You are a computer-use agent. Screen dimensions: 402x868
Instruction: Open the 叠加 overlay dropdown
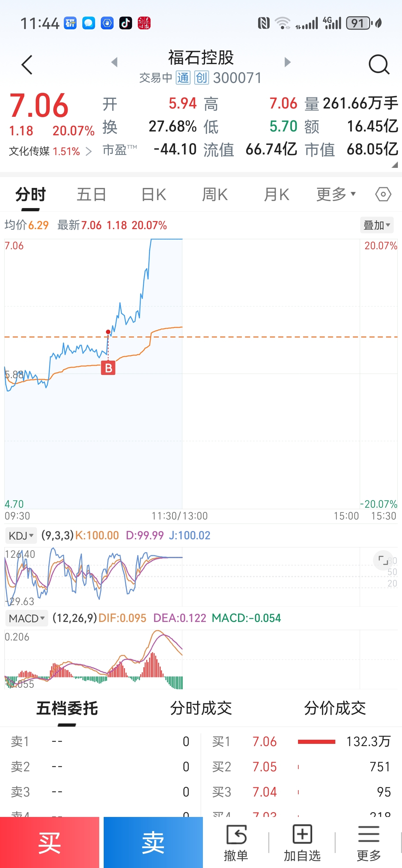click(x=376, y=225)
